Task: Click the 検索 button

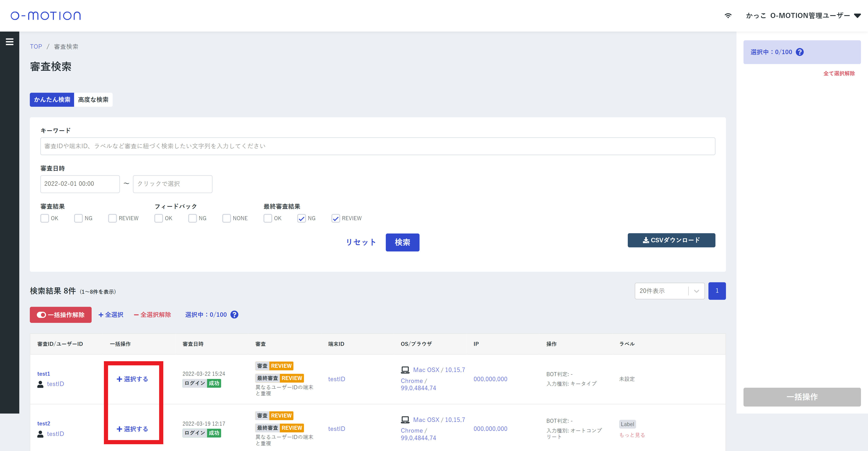Action: [402, 242]
